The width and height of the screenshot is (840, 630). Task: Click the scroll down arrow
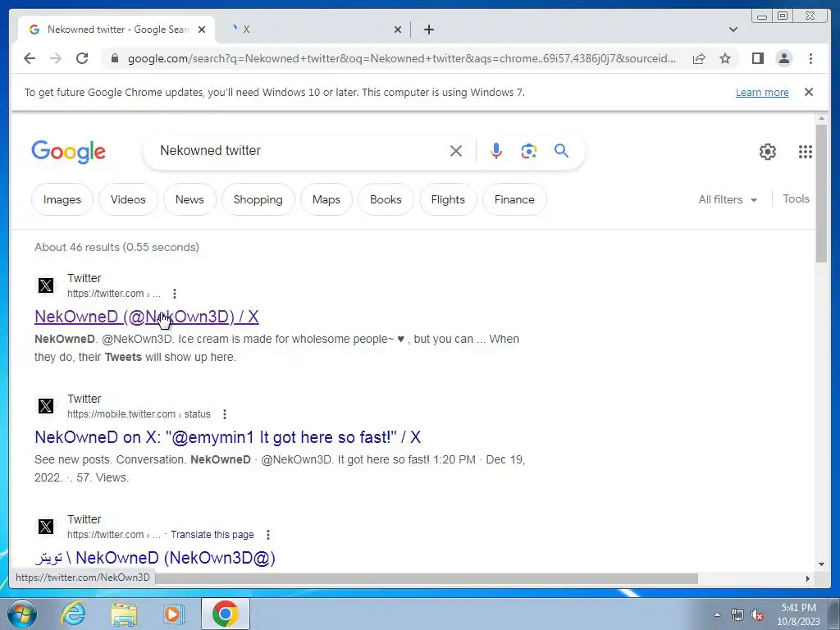tap(821, 564)
